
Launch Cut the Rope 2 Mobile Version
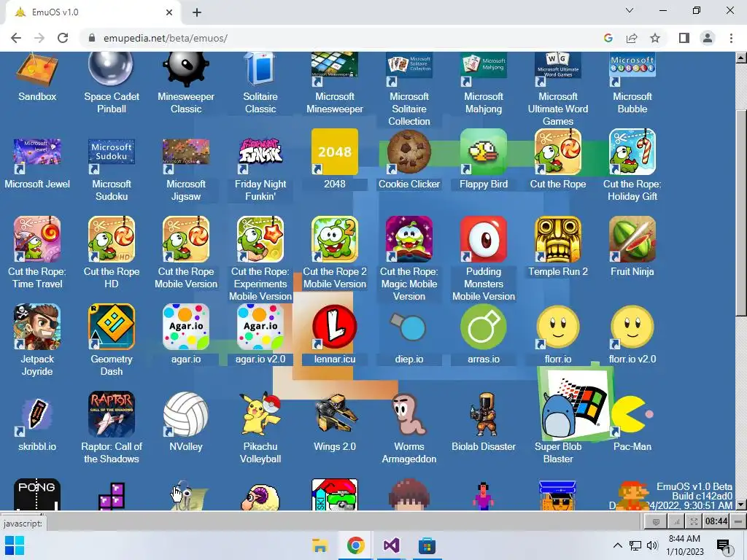click(334, 239)
